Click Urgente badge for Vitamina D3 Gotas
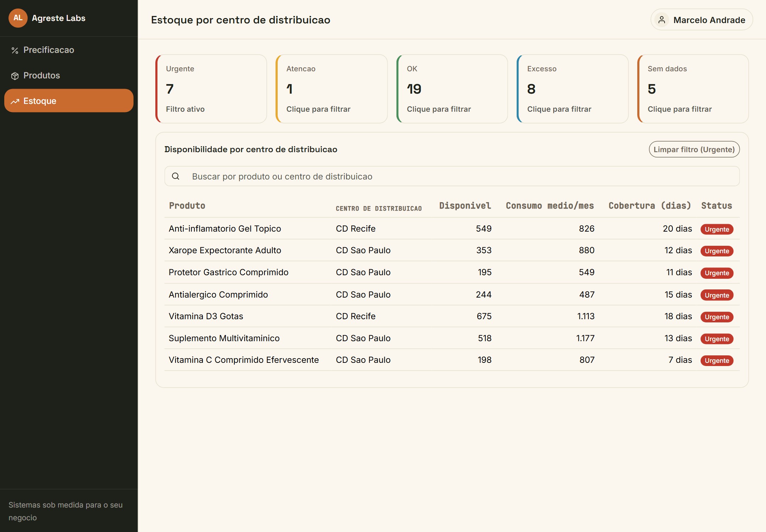 tap(717, 317)
